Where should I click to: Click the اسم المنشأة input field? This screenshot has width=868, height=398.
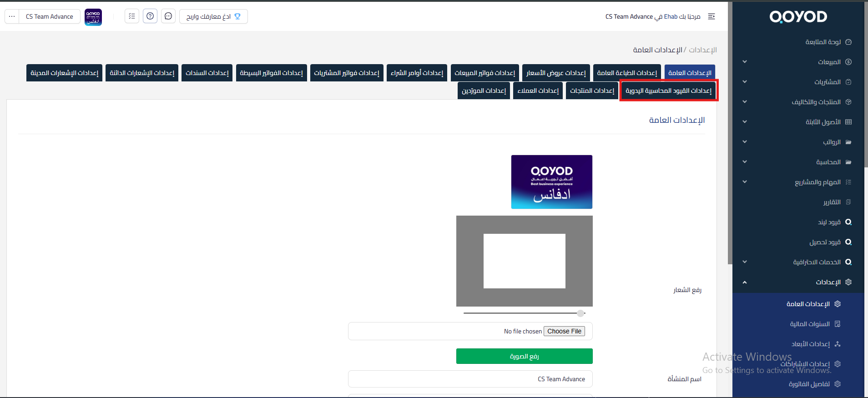[470, 379]
